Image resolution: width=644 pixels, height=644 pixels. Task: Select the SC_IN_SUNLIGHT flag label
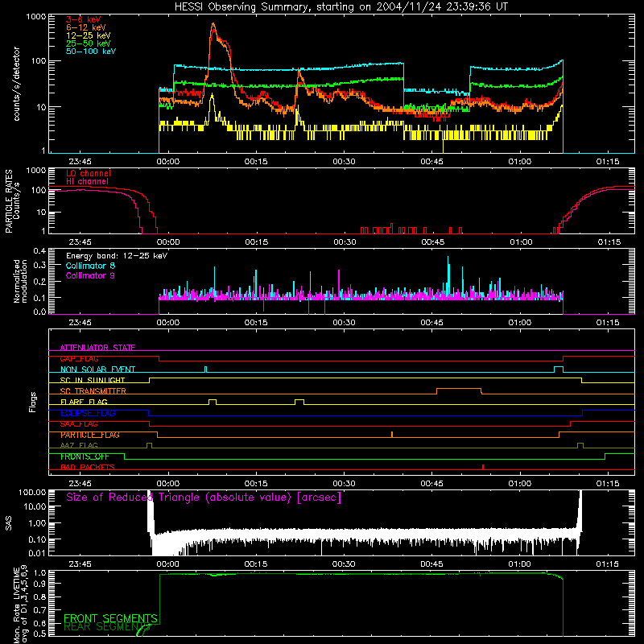(93, 380)
